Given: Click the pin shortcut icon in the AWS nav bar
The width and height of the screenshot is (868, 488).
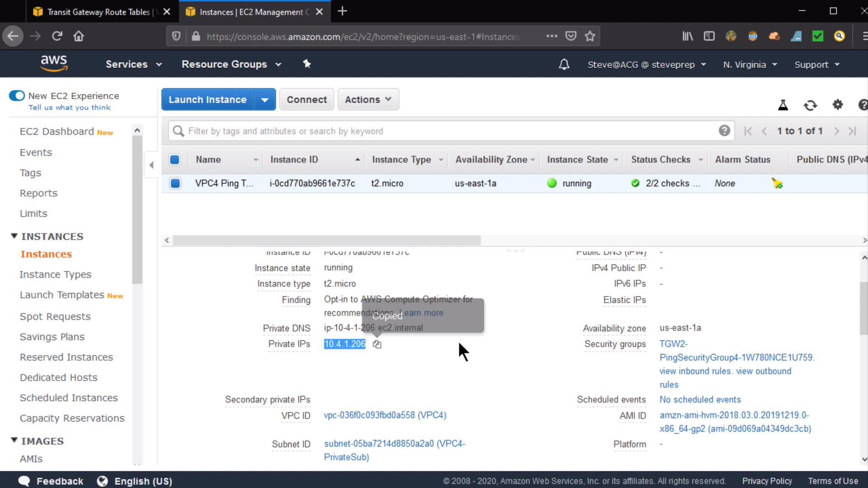Looking at the screenshot, I should click(x=307, y=64).
